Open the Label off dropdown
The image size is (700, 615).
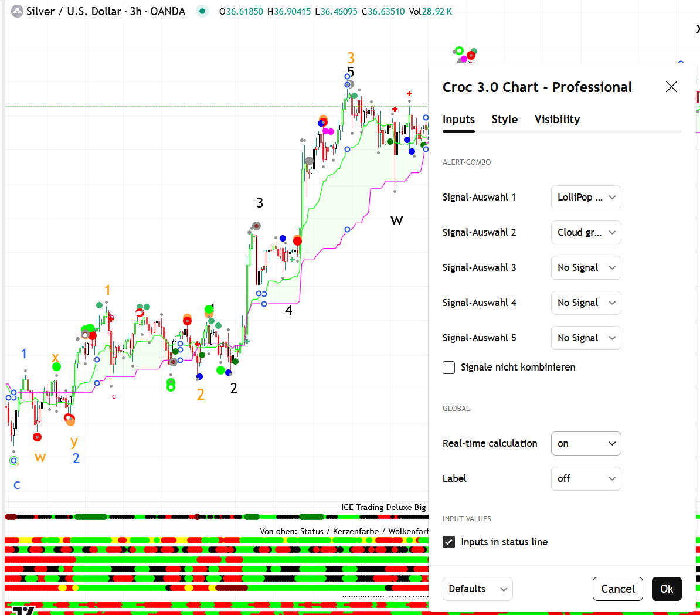pos(586,479)
